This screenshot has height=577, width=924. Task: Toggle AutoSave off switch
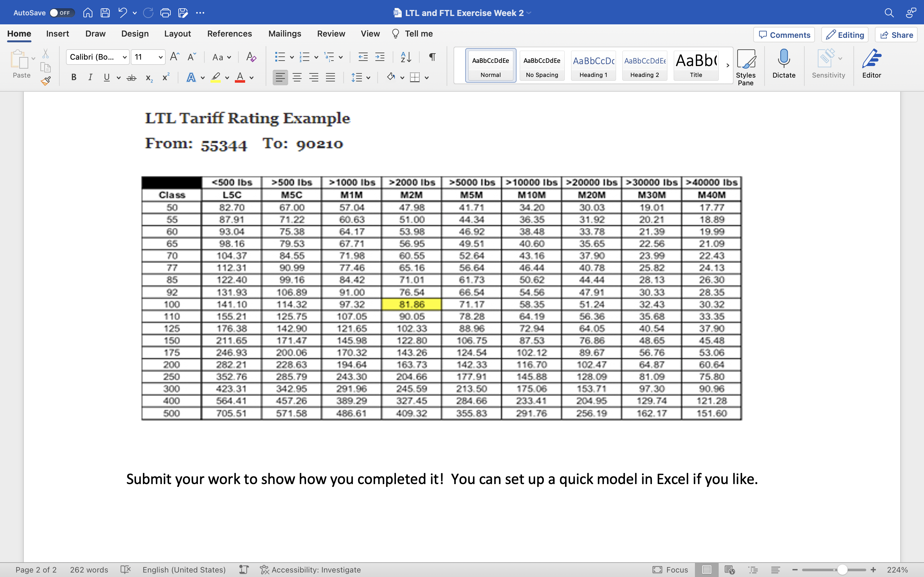(62, 13)
